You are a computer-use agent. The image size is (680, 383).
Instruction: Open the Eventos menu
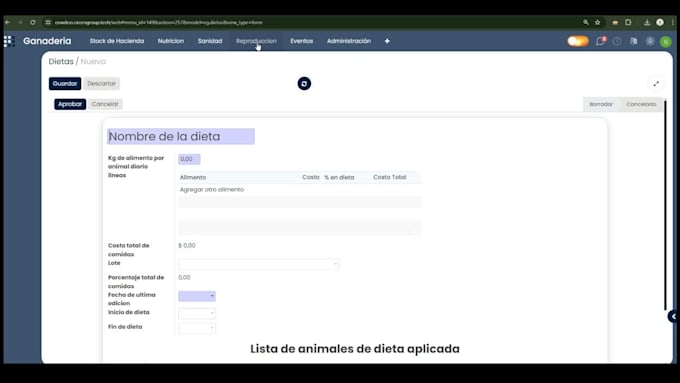coord(302,41)
